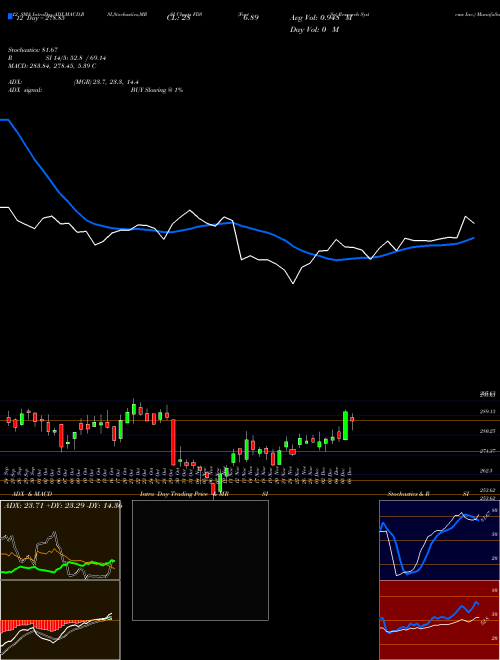Image resolution: width=500 pixels, height=660 pixels.
Task: Click the last tall green candlestick
Action: [x=346, y=426]
